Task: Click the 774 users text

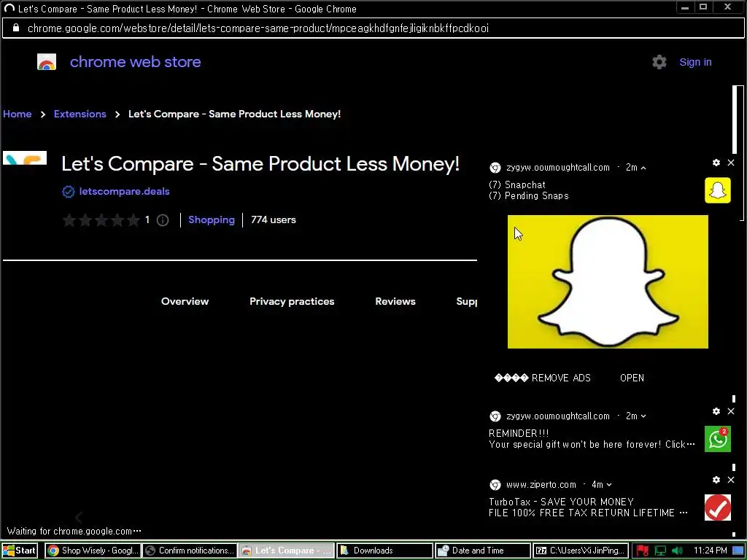Action: pos(274,220)
